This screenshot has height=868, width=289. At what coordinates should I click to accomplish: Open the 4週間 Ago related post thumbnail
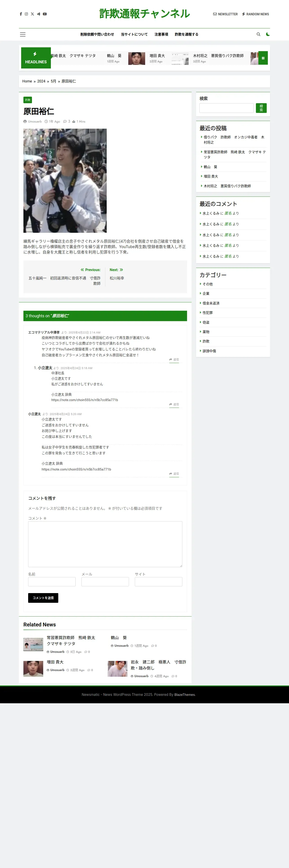[117, 669]
